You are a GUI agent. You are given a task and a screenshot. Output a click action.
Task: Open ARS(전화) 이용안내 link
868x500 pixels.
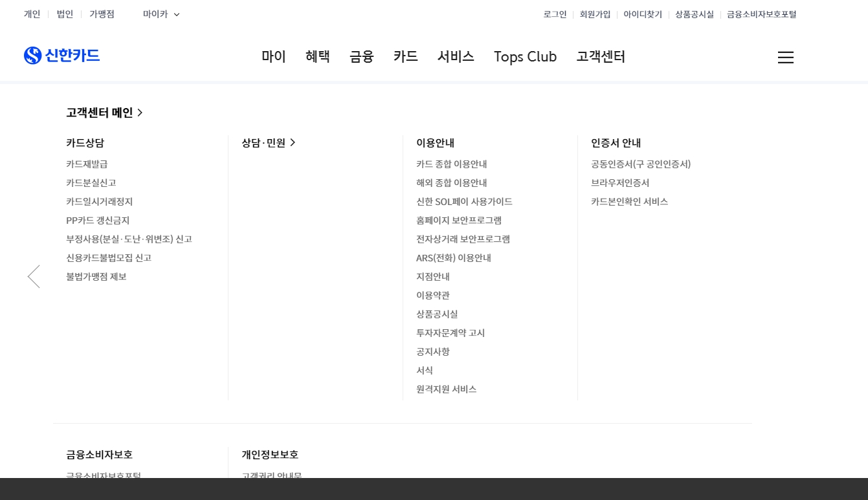[454, 258]
